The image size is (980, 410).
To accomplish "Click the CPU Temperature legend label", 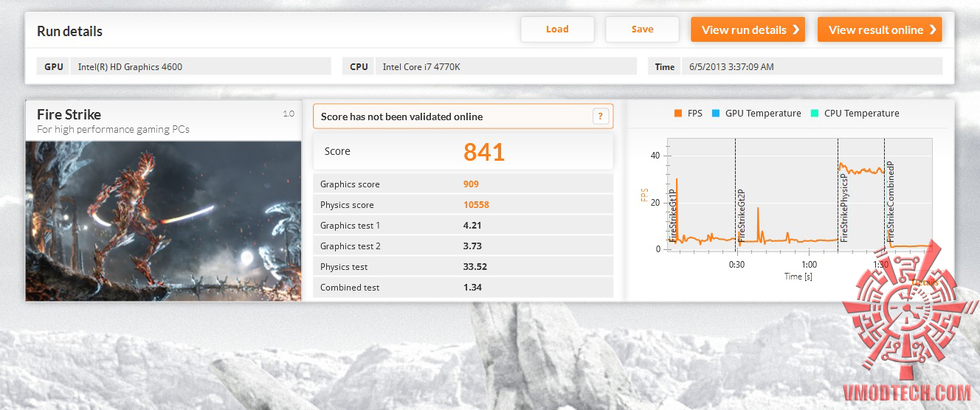I will [x=862, y=114].
